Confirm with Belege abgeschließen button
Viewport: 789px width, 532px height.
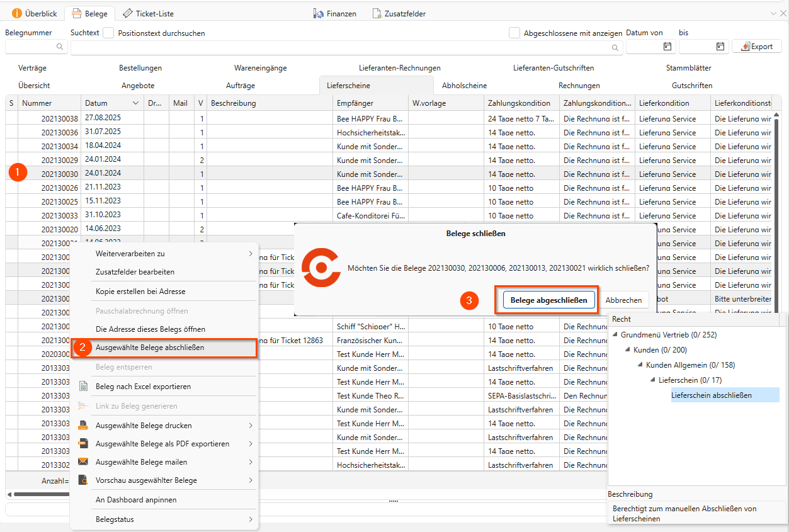548,300
